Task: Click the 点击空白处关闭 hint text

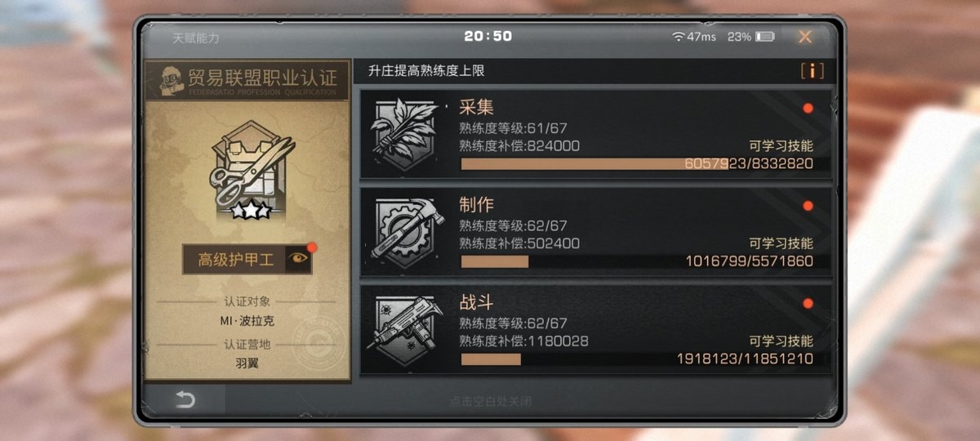Action: [x=491, y=401]
